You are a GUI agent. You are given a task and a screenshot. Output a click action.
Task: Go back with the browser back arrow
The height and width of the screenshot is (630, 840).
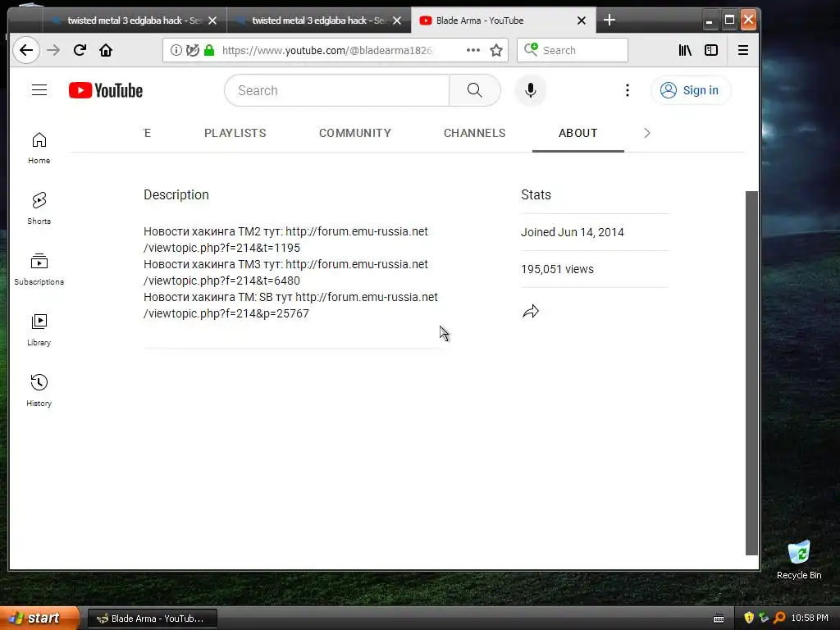25,50
